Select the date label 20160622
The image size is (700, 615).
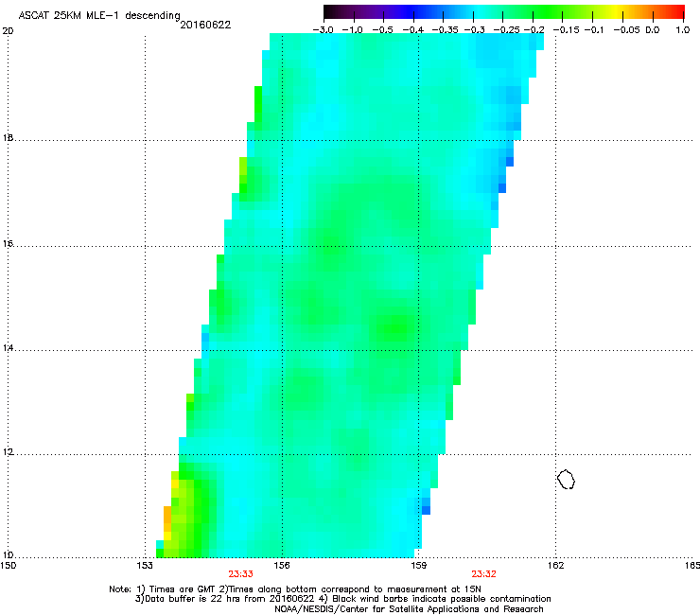pos(205,25)
